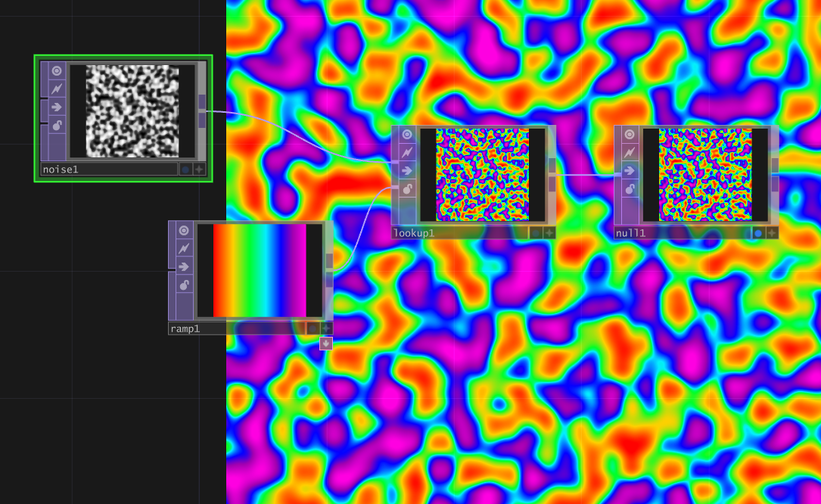Click the noise1 grayscale viewer thumbnail
This screenshot has width=821, height=504.
(132, 111)
